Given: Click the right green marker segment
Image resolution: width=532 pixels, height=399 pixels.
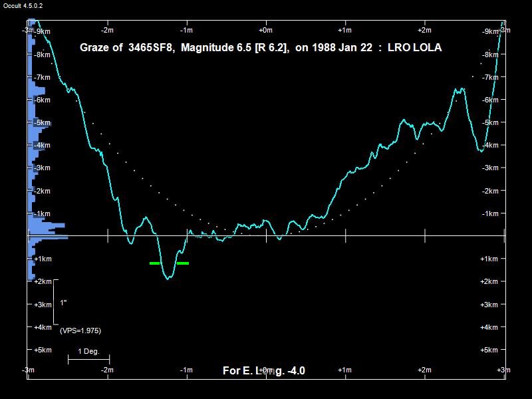Looking at the screenshot, I should (183, 263).
